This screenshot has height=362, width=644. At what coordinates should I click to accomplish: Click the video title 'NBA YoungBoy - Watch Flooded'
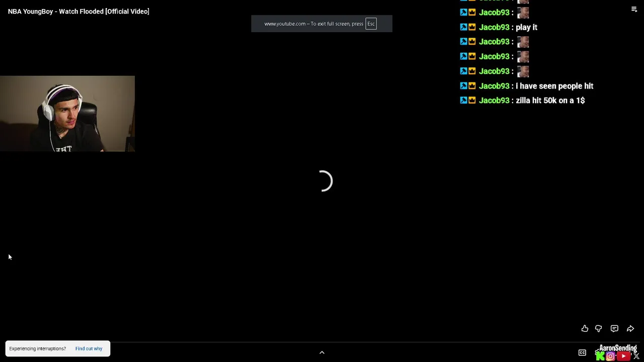click(78, 11)
